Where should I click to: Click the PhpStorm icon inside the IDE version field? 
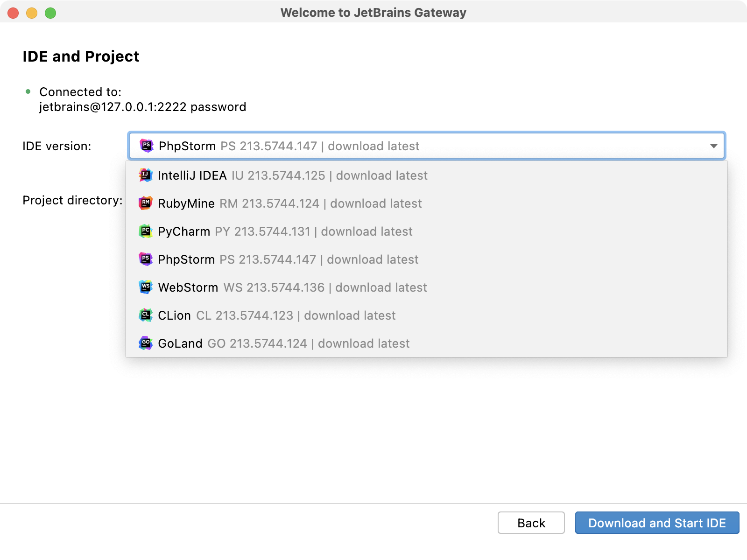pos(146,146)
